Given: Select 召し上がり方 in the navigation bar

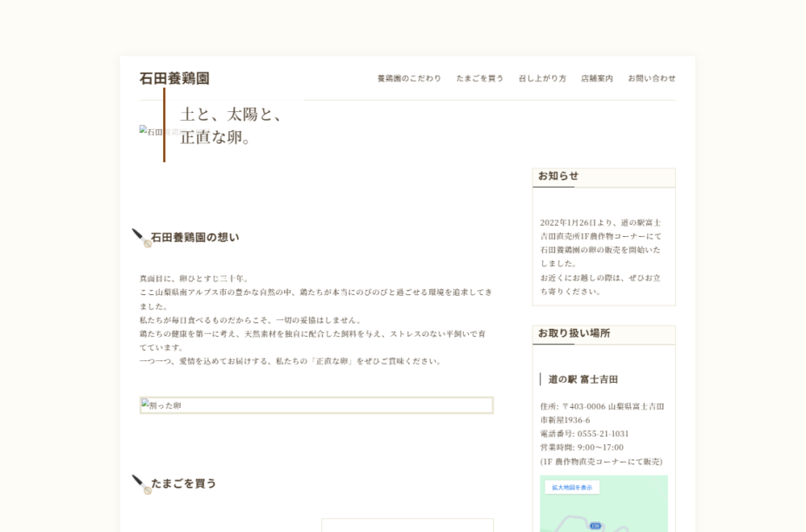Looking at the screenshot, I should point(542,78).
